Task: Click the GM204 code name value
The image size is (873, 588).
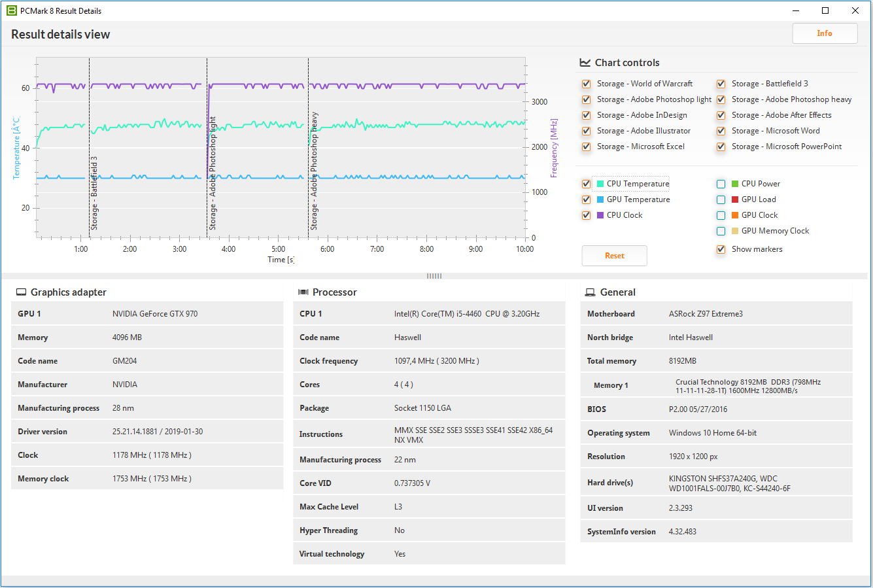Action: (124, 361)
